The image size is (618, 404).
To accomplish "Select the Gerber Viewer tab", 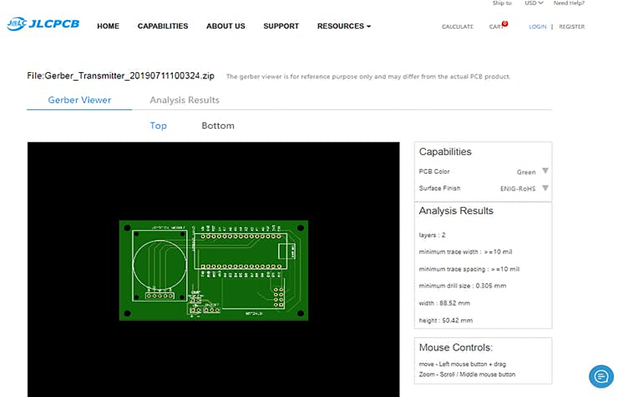I will pyautogui.click(x=80, y=100).
